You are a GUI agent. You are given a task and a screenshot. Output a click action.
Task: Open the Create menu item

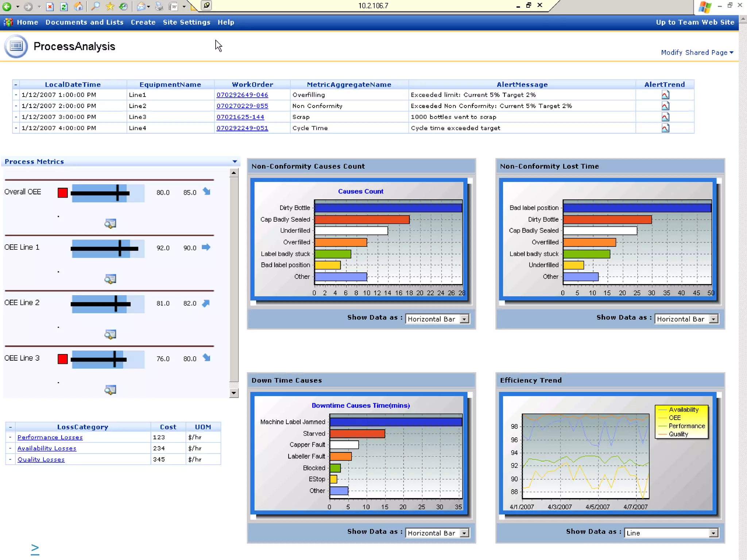143,22
